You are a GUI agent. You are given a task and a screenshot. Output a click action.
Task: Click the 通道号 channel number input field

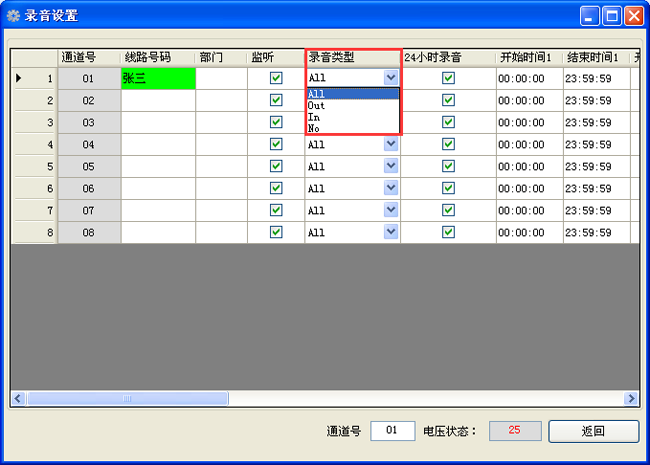393,431
